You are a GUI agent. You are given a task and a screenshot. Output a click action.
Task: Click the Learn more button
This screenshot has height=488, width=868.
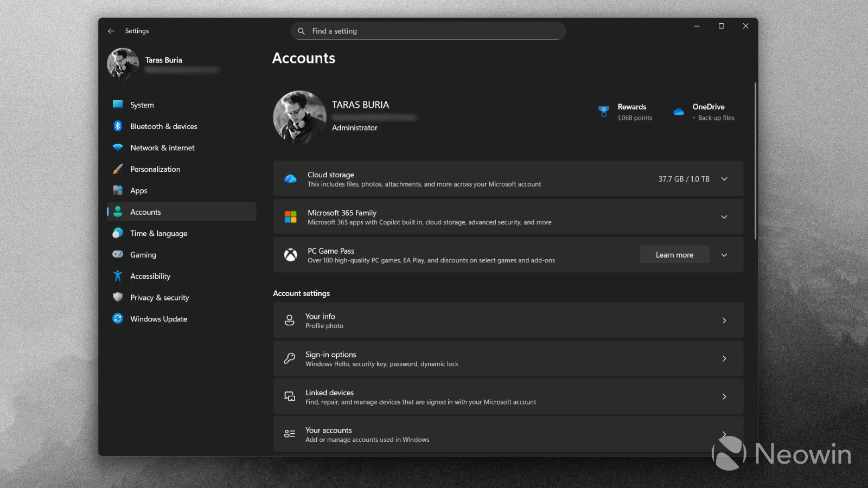(674, 254)
